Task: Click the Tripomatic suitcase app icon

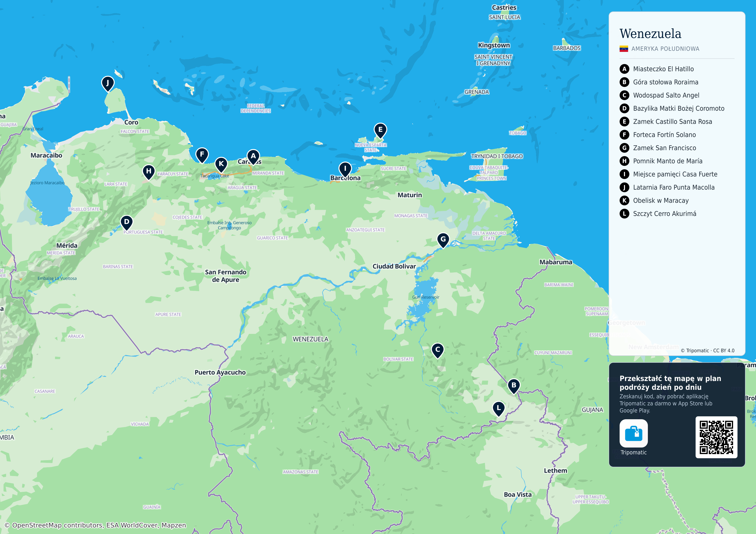Action: click(x=633, y=433)
